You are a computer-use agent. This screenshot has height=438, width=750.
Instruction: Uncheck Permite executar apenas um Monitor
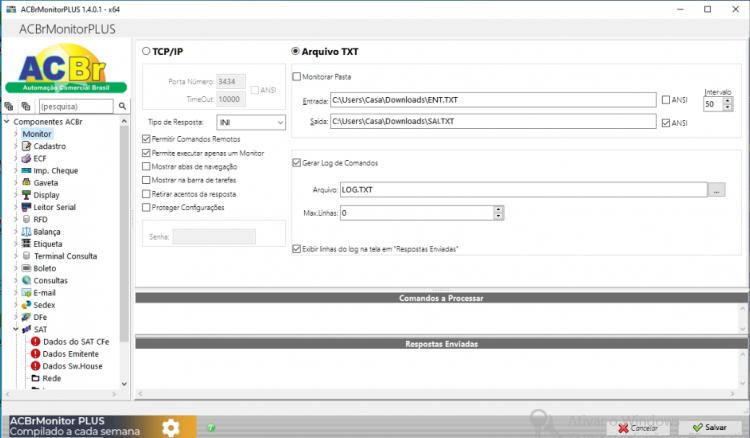point(146,153)
